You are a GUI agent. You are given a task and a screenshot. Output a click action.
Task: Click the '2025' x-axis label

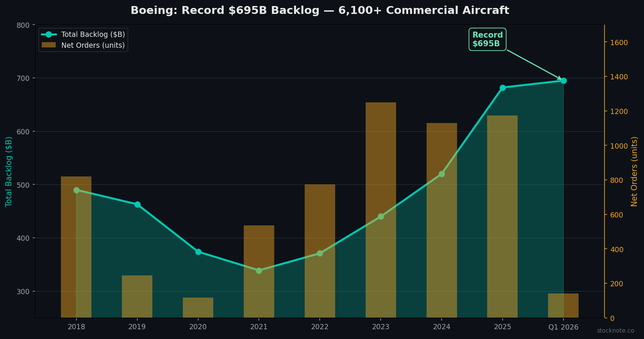pos(503,327)
